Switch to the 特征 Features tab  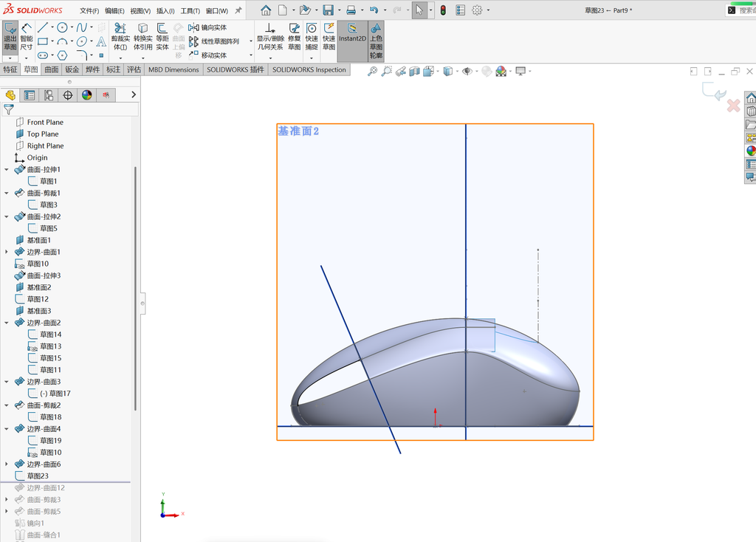[10, 69]
